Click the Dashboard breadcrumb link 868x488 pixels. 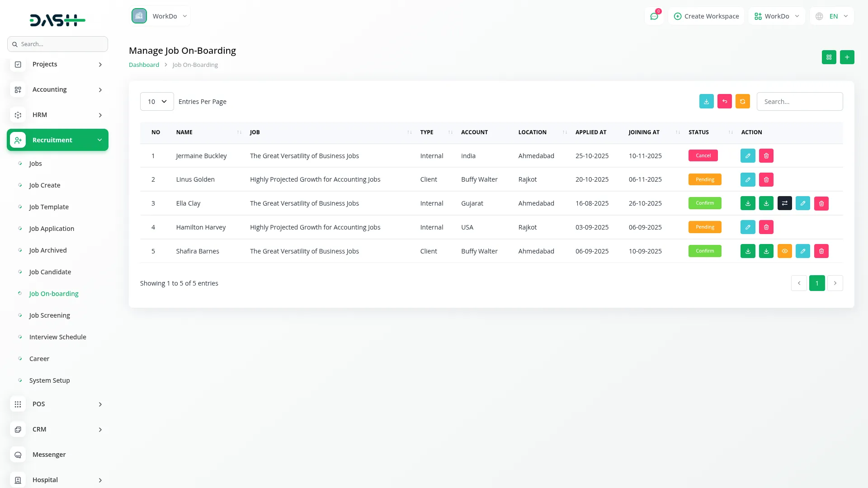click(144, 65)
